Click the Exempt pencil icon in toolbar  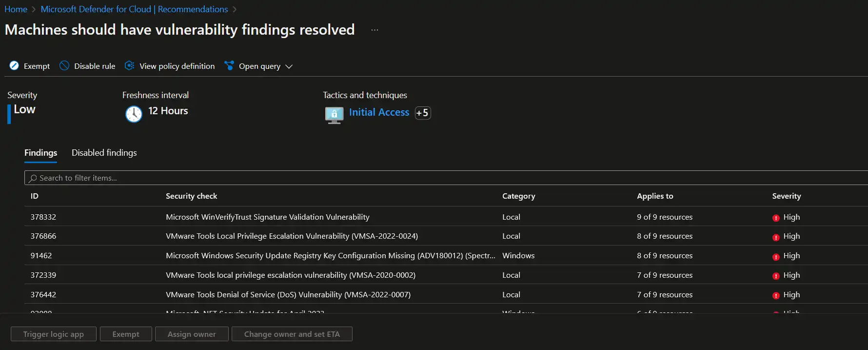[14, 66]
